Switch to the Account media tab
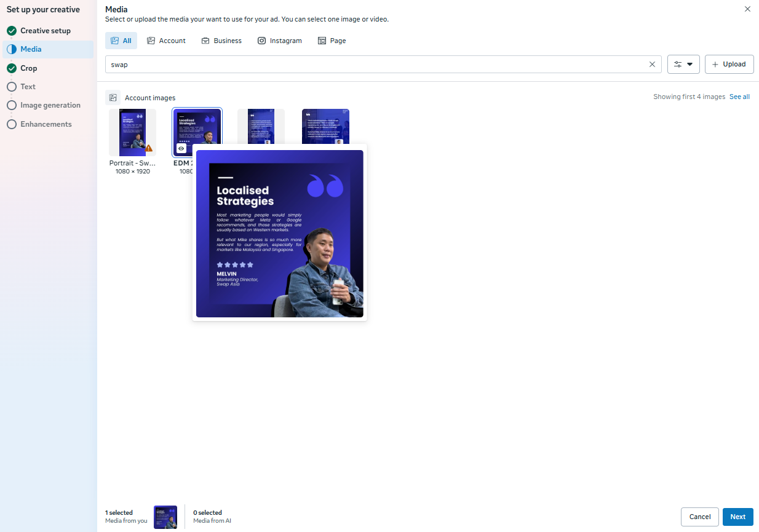Image resolution: width=759 pixels, height=532 pixels. click(x=166, y=41)
